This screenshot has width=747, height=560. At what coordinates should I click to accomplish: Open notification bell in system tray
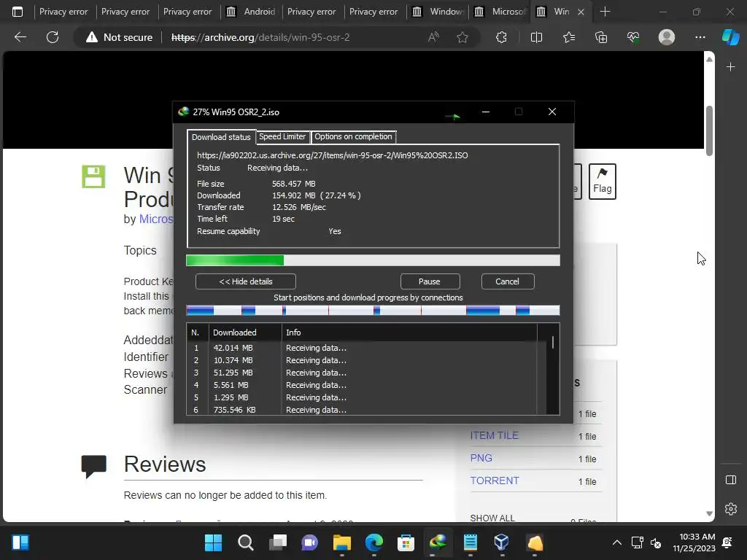(x=727, y=542)
